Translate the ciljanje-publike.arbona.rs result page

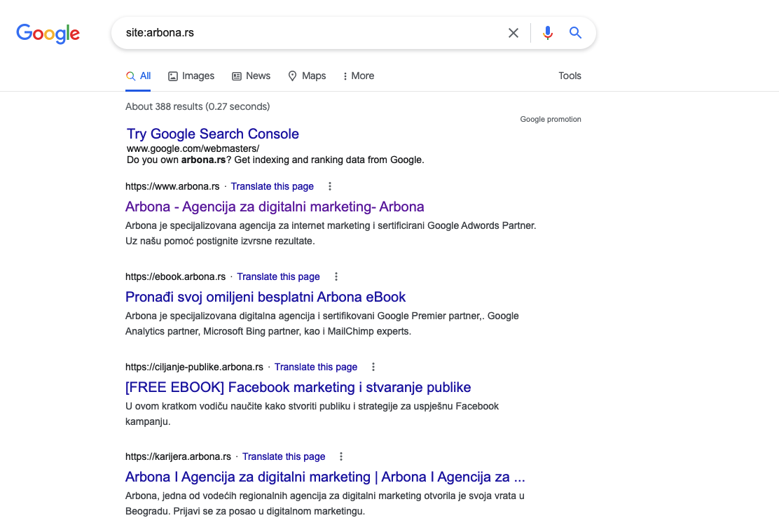(316, 367)
